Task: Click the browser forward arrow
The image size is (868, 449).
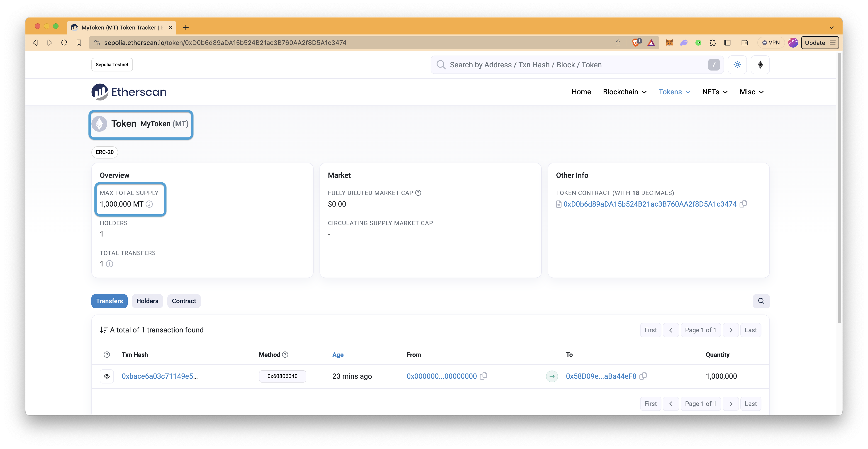Action: [x=49, y=42]
